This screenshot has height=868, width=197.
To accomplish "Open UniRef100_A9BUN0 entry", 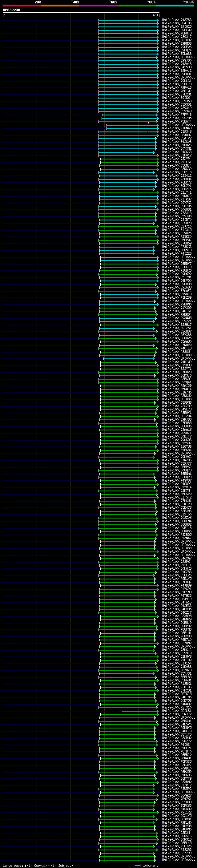I will (x=177, y=305).
